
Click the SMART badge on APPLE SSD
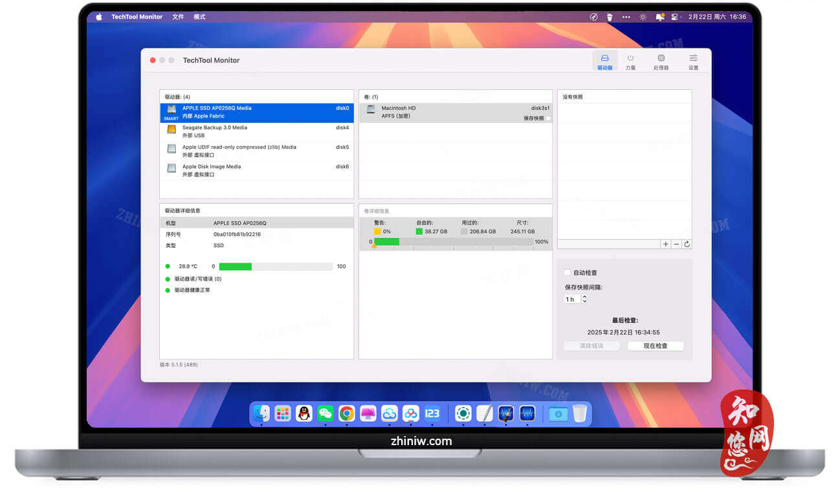[x=171, y=117]
